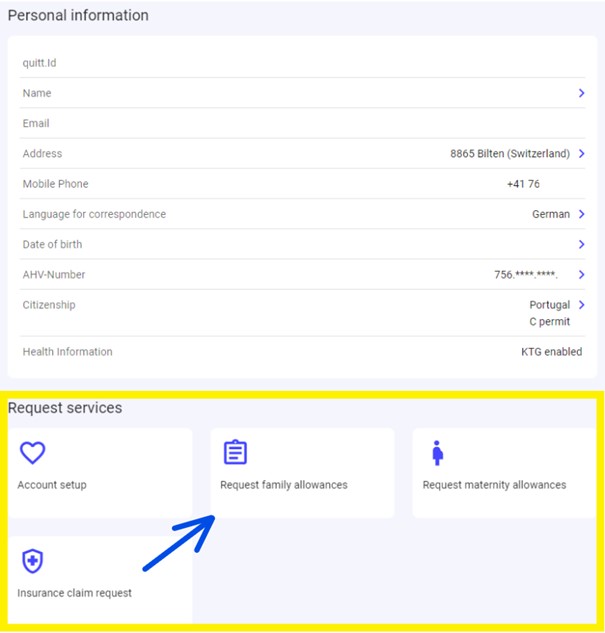This screenshot has width=605, height=633.
Task: Open Request maternity allowances text
Action: pos(494,485)
